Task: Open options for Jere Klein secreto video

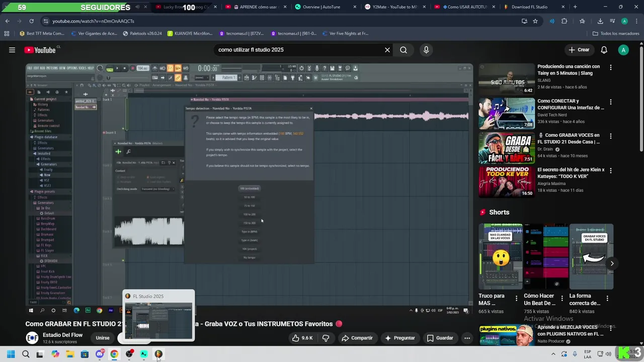Action: [611, 171]
